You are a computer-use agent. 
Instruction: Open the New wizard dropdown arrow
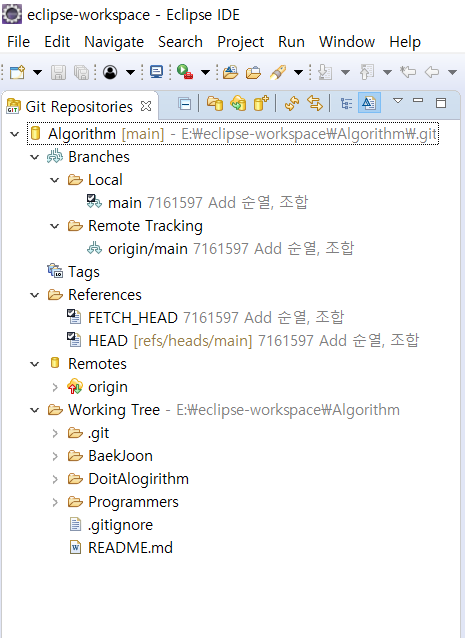point(37,73)
